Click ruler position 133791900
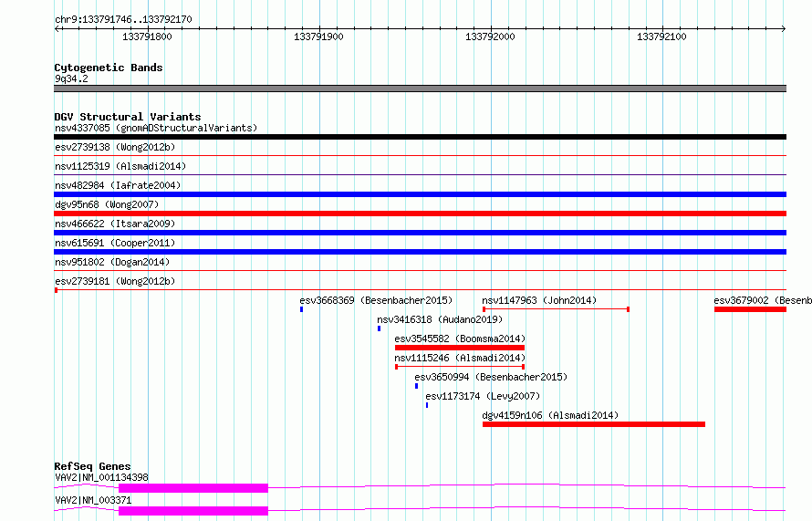The width and height of the screenshot is (812, 521). pos(318,36)
